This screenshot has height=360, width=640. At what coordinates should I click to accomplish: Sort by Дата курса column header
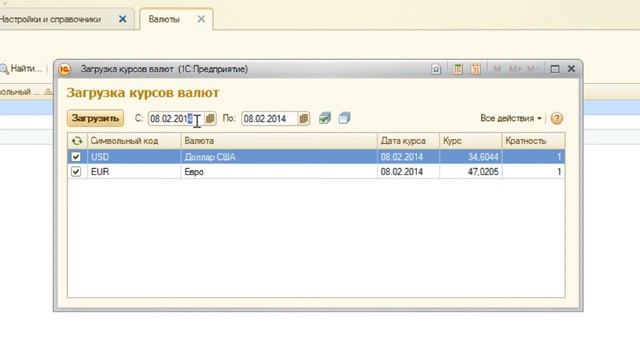coord(408,141)
